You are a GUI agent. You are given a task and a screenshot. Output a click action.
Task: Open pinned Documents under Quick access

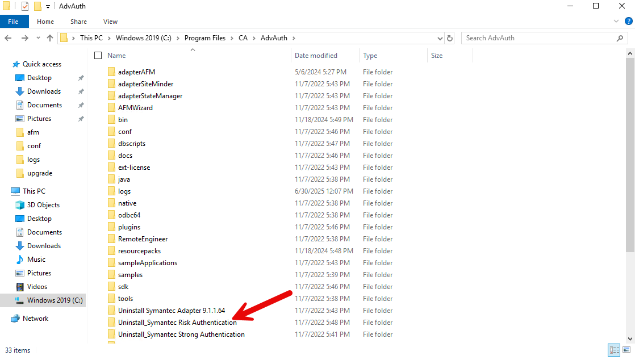coord(44,105)
